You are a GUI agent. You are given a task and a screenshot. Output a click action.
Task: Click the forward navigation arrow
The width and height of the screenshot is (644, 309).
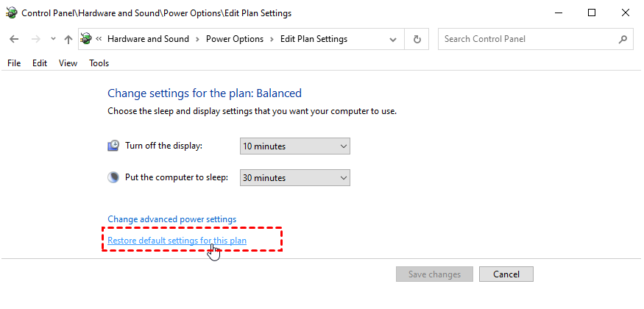(34, 39)
